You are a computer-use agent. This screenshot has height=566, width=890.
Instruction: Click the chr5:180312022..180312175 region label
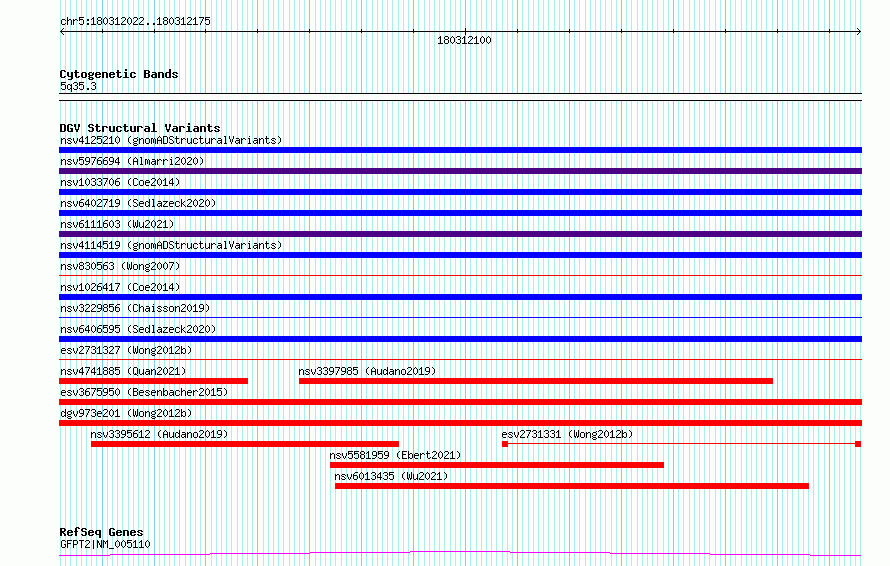click(135, 21)
